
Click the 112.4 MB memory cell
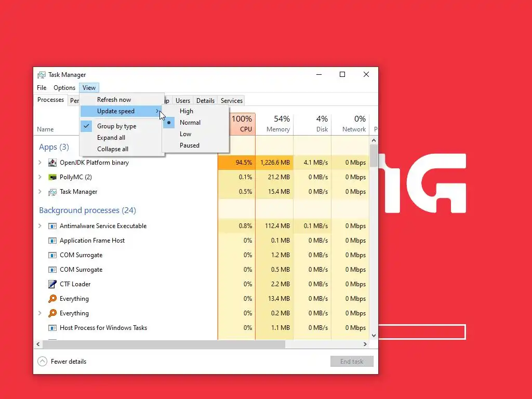point(274,226)
